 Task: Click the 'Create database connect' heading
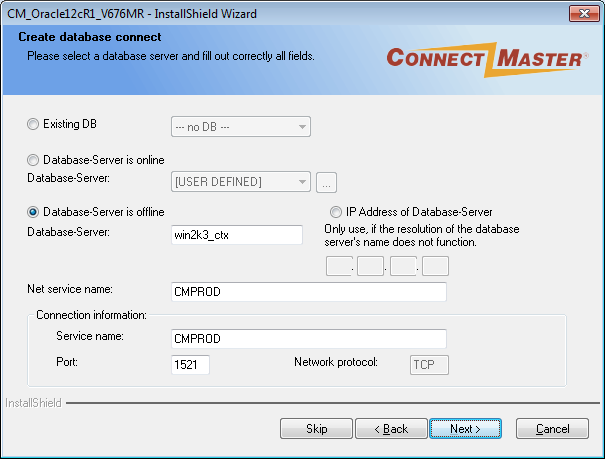tap(90, 37)
